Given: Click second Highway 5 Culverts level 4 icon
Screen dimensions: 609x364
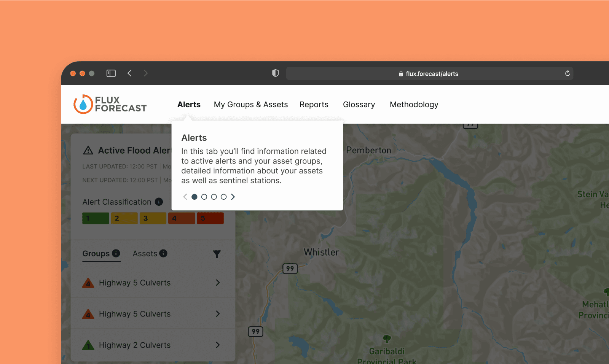Looking at the screenshot, I should click(x=88, y=314).
